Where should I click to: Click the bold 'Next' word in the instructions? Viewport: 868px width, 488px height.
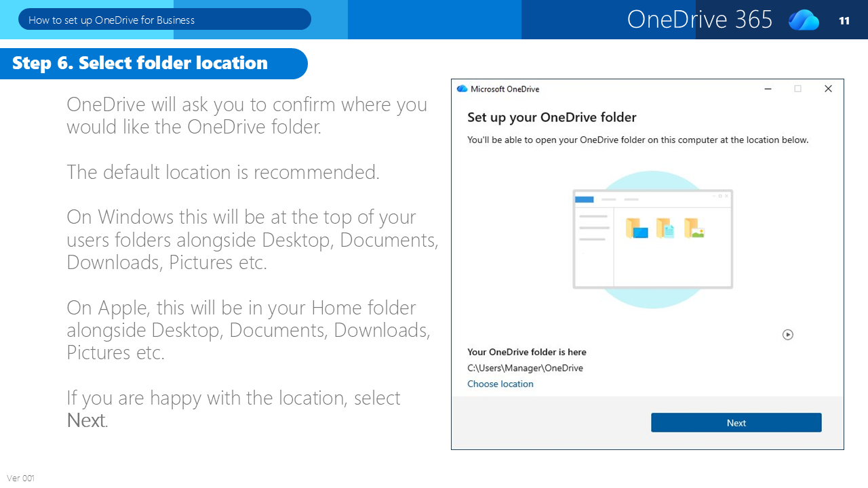(86, 420)
